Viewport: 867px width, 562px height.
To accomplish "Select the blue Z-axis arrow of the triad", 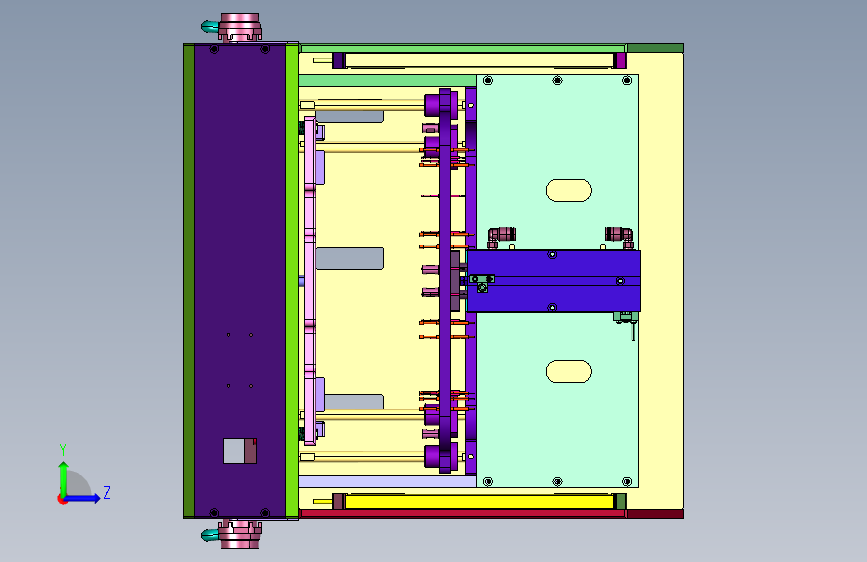I will pyautogui.click(x=83, y=498).
